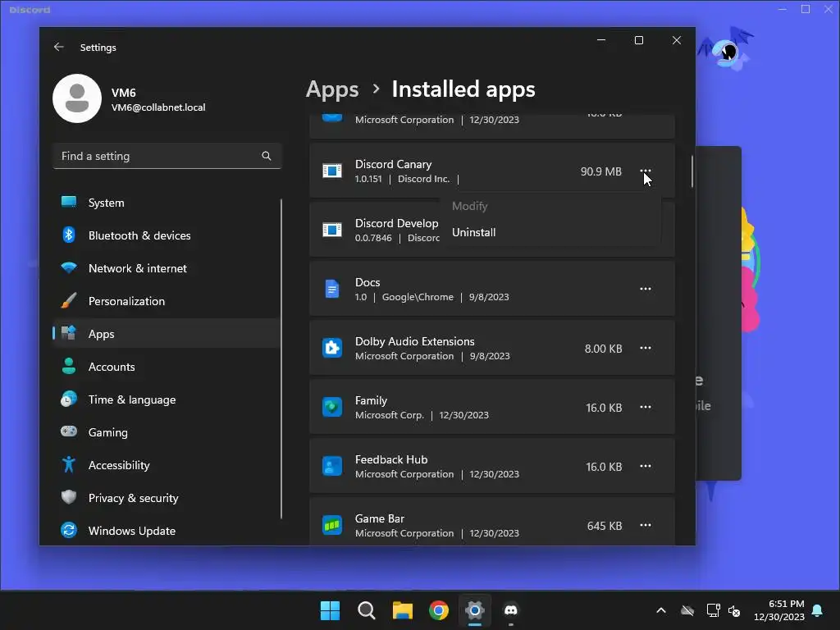This screenshot has height=630, width=840.
Task: Click the Docs app name
Action: coord(367,282)
